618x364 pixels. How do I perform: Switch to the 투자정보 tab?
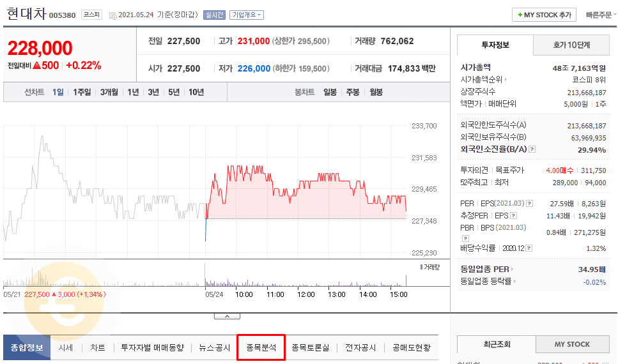(x=495, y=45)
